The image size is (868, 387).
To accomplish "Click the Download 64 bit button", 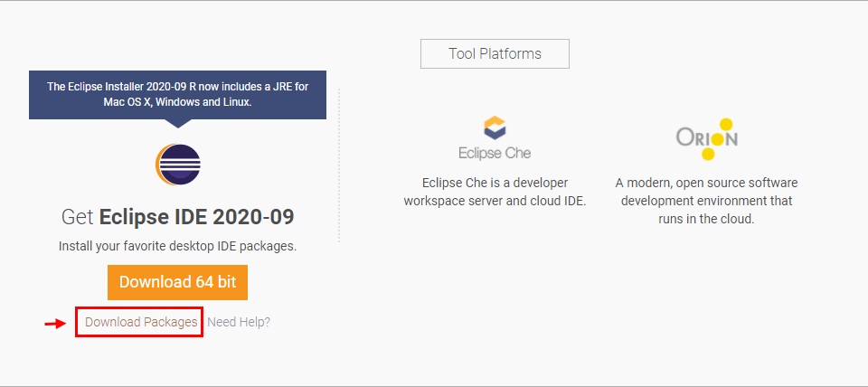I will pos(178,282).
